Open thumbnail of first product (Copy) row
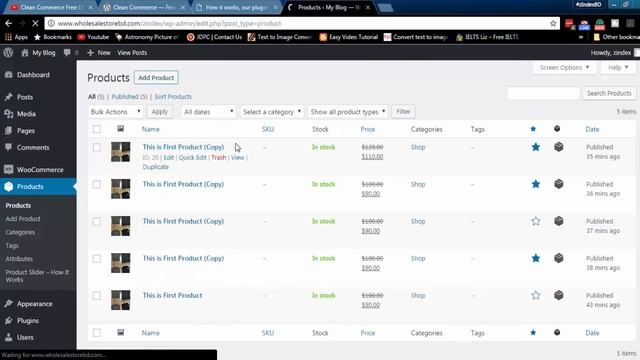The width and height of the screenshot is (640, 360). tap(120, 152)
